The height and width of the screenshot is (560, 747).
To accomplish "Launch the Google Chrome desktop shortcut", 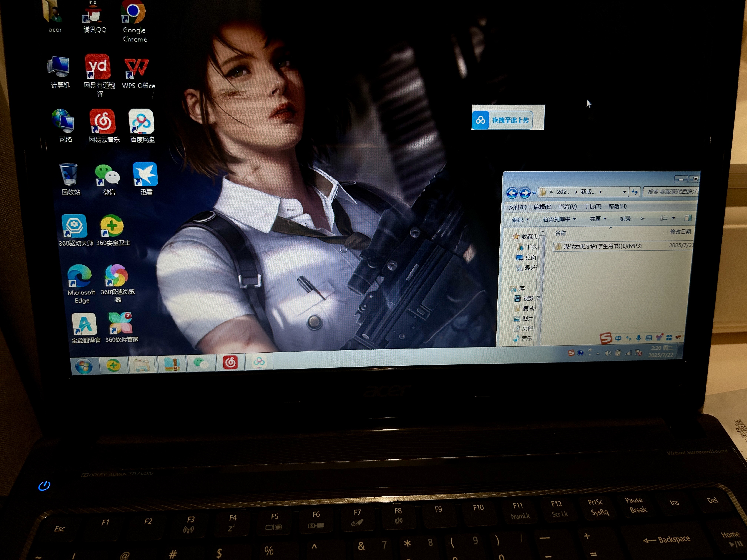I will click(134, 21).
